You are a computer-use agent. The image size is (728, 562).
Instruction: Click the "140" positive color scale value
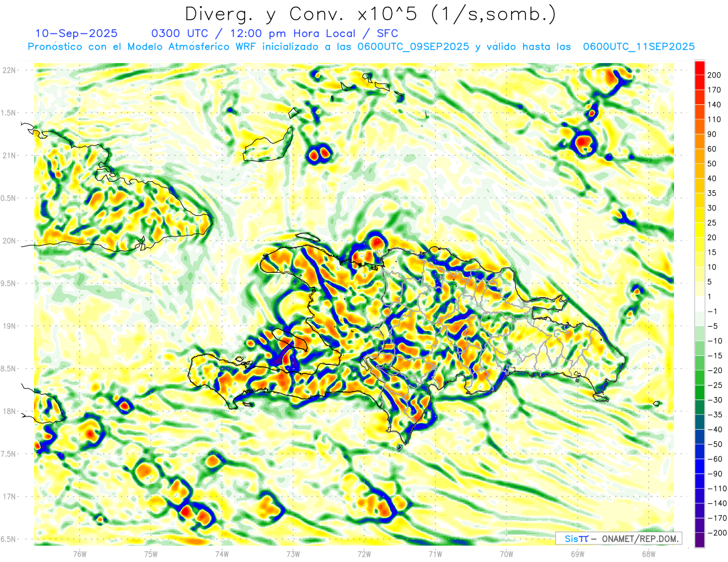(714, 104)
